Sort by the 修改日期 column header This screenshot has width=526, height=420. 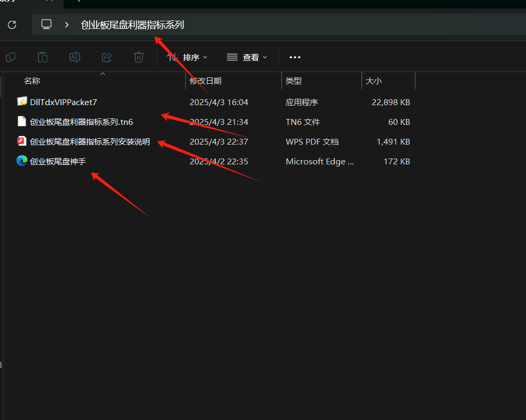pos(206,81)
